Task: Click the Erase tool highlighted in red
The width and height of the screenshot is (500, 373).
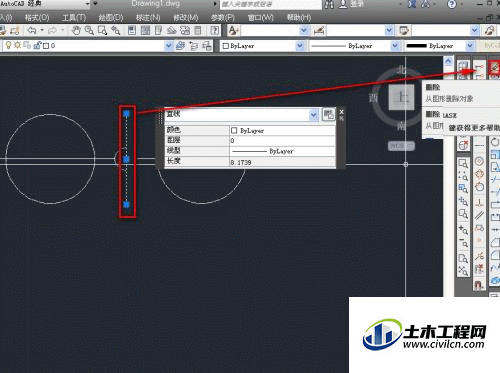Action: pos(494,68)
